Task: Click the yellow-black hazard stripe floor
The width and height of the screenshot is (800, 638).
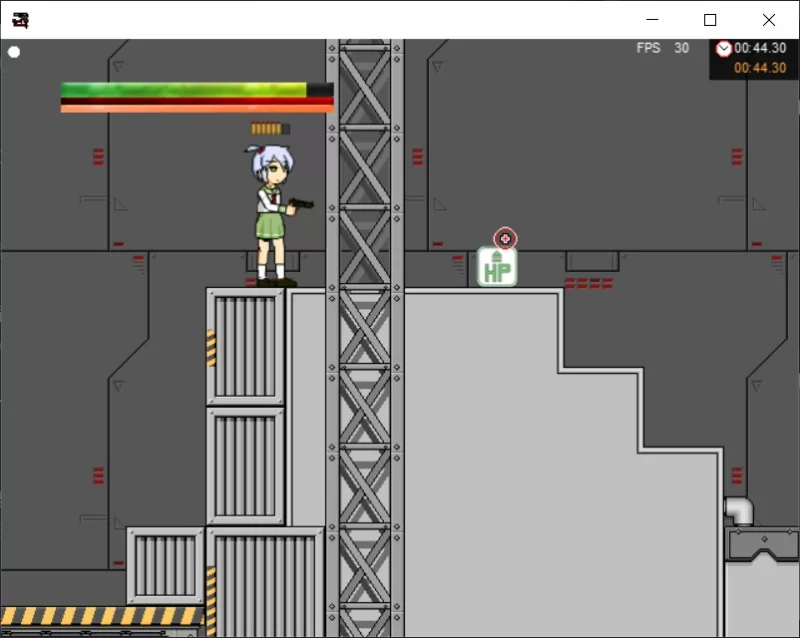Action: [102, 616]
